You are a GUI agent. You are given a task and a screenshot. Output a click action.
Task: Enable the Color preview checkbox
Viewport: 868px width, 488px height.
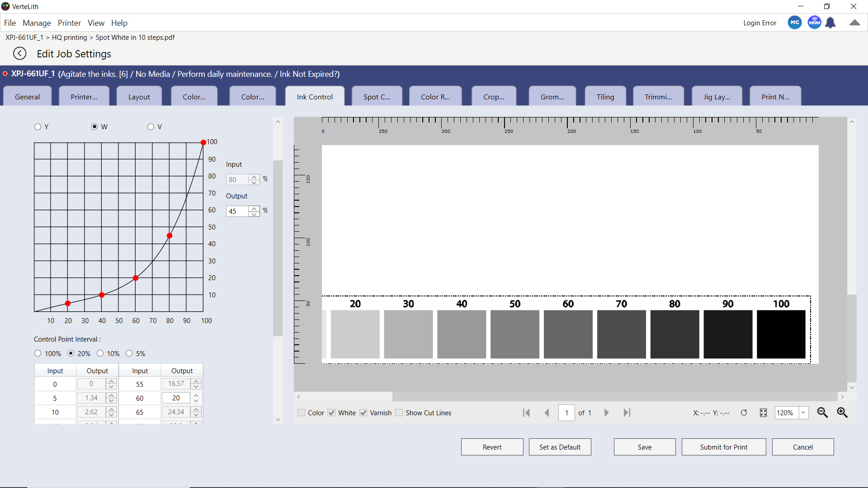click(x=302, y=413)
